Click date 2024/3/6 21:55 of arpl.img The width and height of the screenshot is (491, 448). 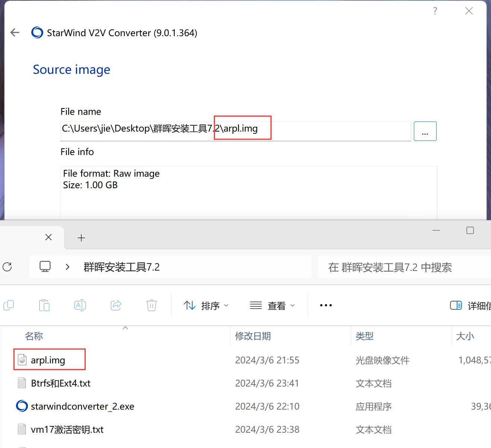click(267, 360)
